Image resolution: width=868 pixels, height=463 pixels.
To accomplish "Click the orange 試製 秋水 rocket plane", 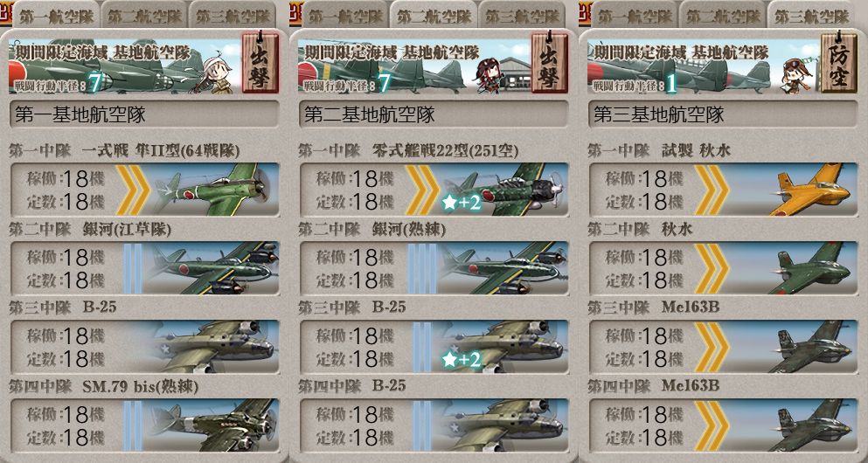I will [x=809, y=190].
